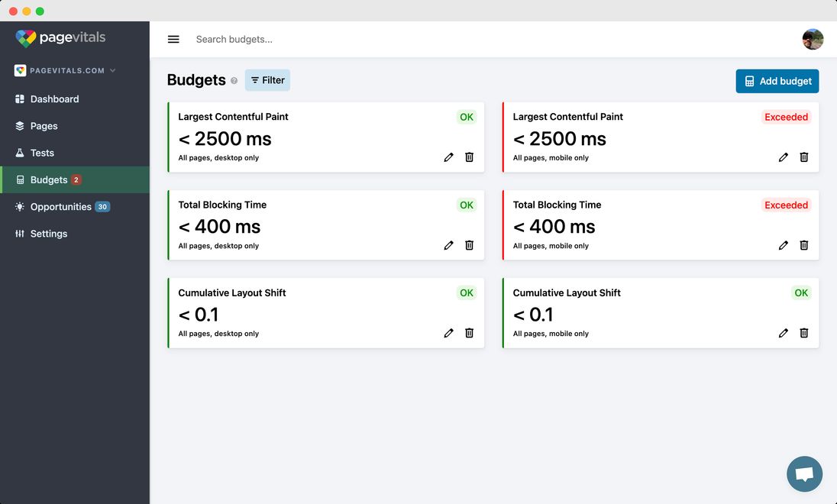Go to Dashboard in the sidebar
This screenshot has height=504, width=837.
click(54, 99)
